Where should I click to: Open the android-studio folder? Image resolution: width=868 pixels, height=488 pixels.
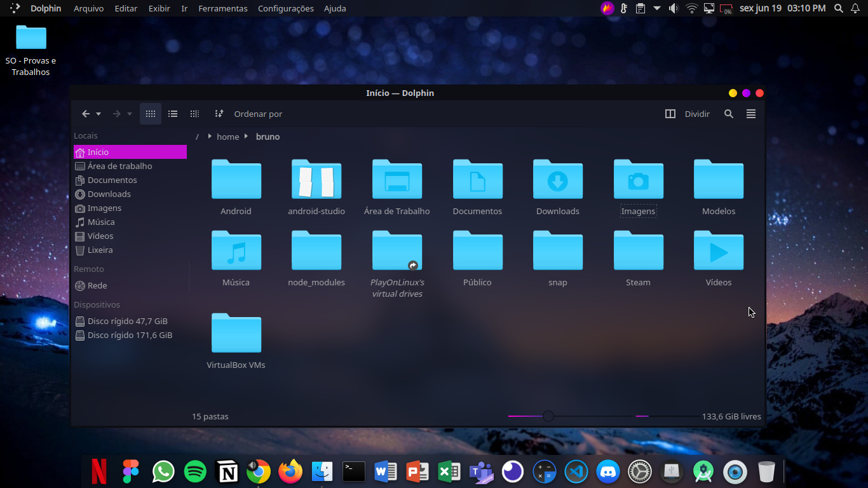[x=316, y=180]
